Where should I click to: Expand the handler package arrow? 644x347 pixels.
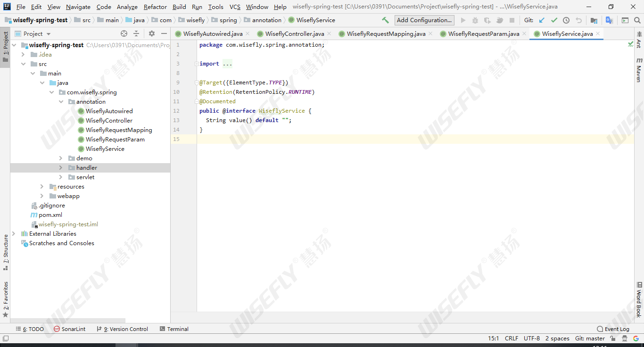click(61, 168)
